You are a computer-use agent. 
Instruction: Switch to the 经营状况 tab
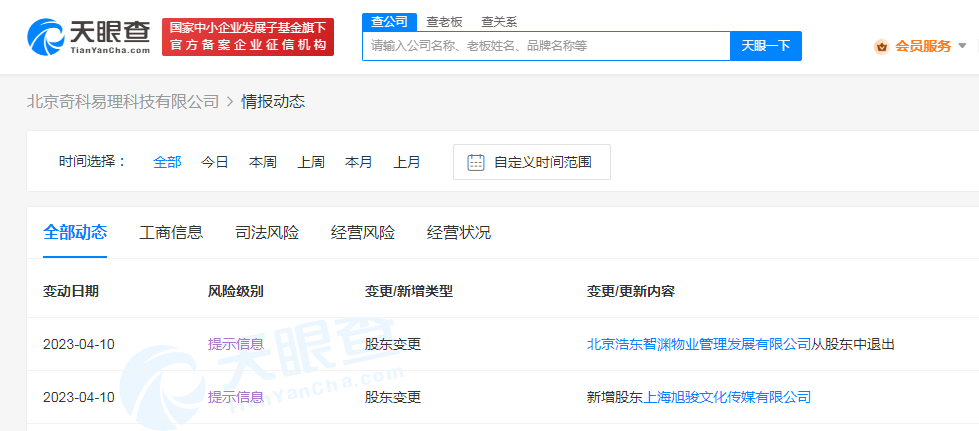click(x=459, y=233)
